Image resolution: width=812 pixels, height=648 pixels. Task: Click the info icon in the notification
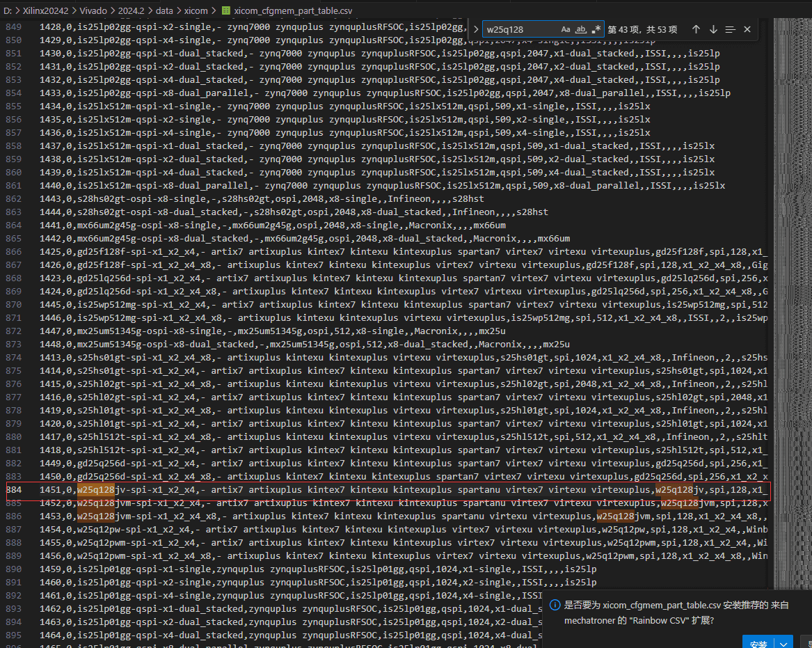click(555, 605)
